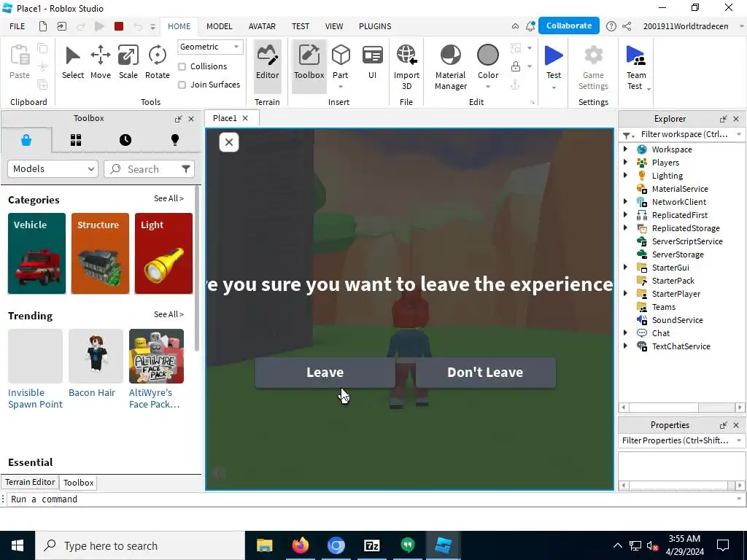This screenshot has height=560, width=747.
Task: Open File Explorer from the taskbar
Action: pos(264,545)
